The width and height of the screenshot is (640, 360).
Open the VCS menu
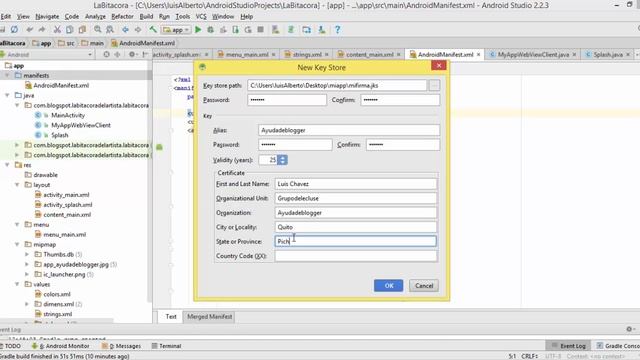(x=201, y=16)
